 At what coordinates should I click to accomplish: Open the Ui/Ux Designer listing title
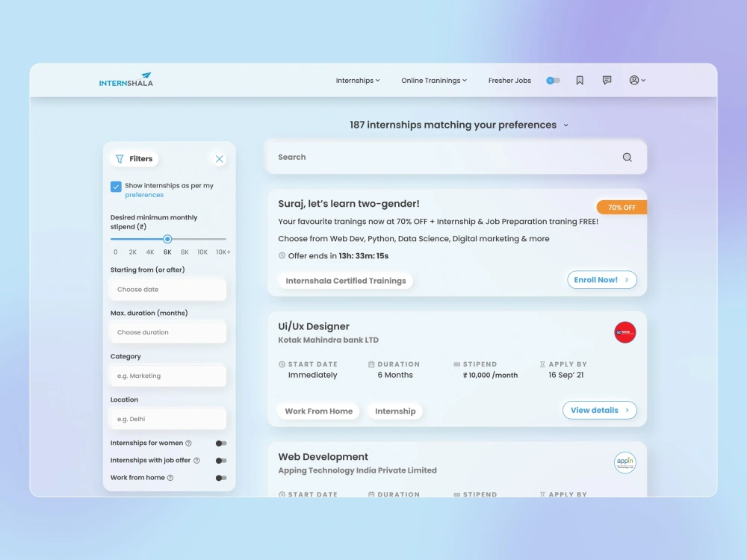tap(314, 326)
